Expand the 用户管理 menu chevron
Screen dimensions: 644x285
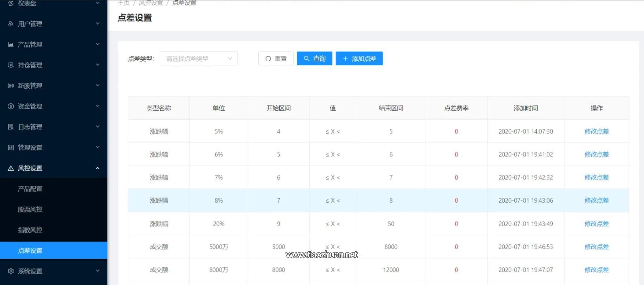tap(97, 24)
